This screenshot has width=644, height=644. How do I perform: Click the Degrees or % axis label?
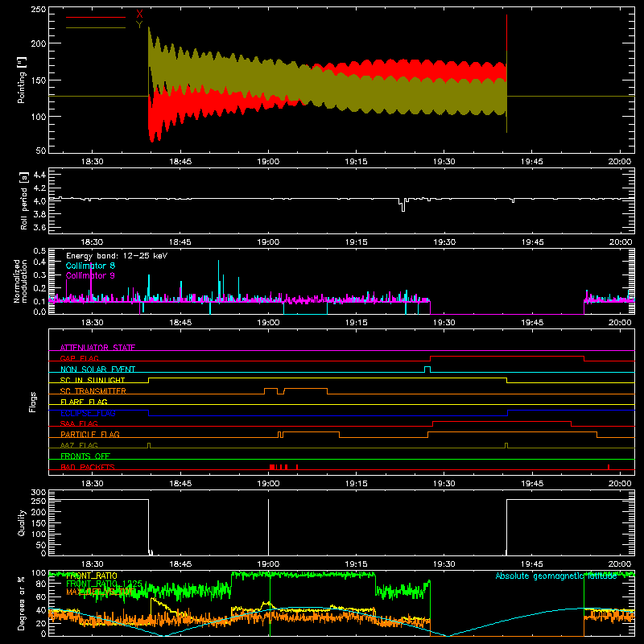pyautogui.click(x=22, y=603)
